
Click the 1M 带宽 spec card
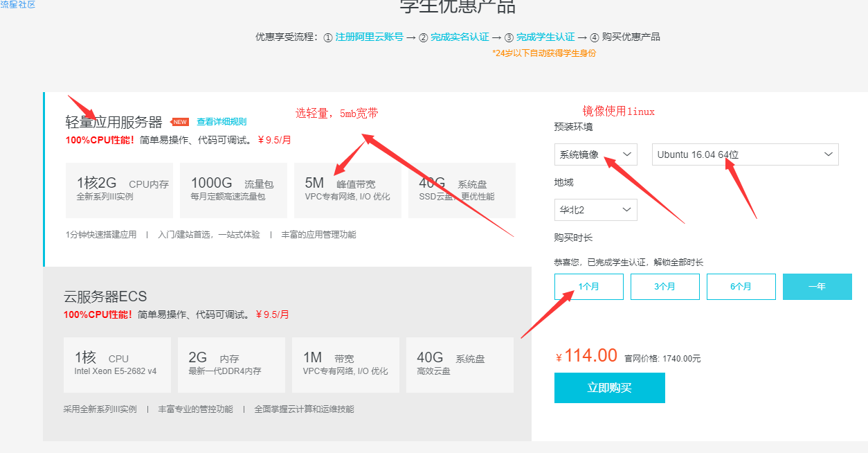coord(345,365)
